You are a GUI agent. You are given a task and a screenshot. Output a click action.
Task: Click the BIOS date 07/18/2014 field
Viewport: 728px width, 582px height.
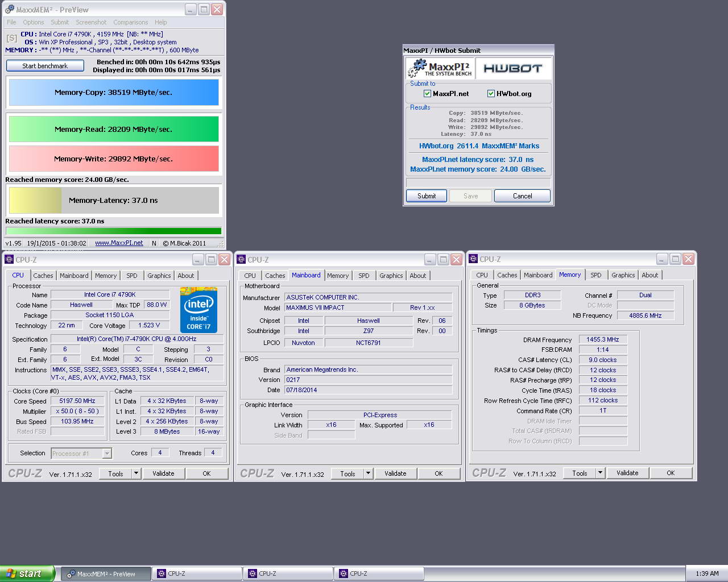pyautogui.click(x=369, y=390)
